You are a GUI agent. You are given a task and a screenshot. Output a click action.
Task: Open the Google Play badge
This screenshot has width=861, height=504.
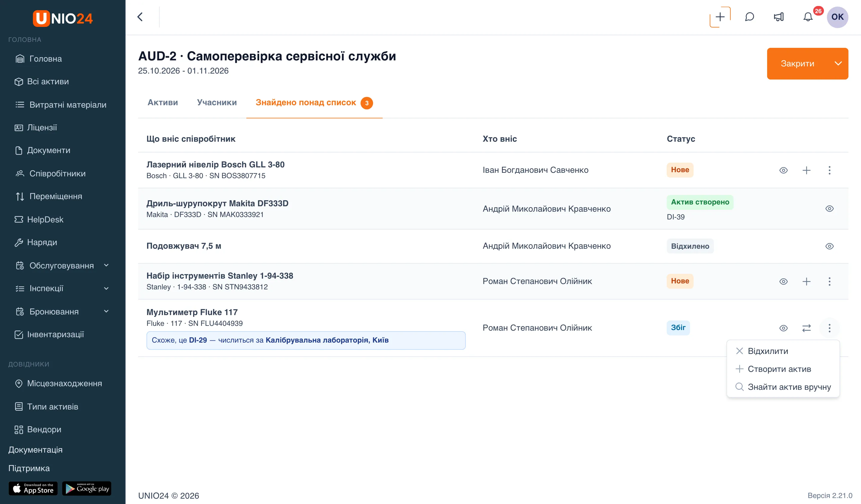87,488
